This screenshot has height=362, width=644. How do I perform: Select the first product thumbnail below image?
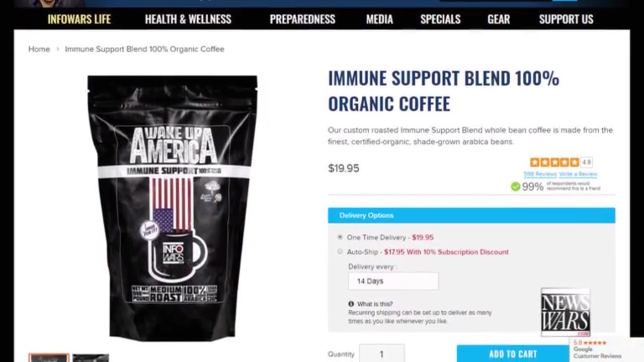point(49,358)
